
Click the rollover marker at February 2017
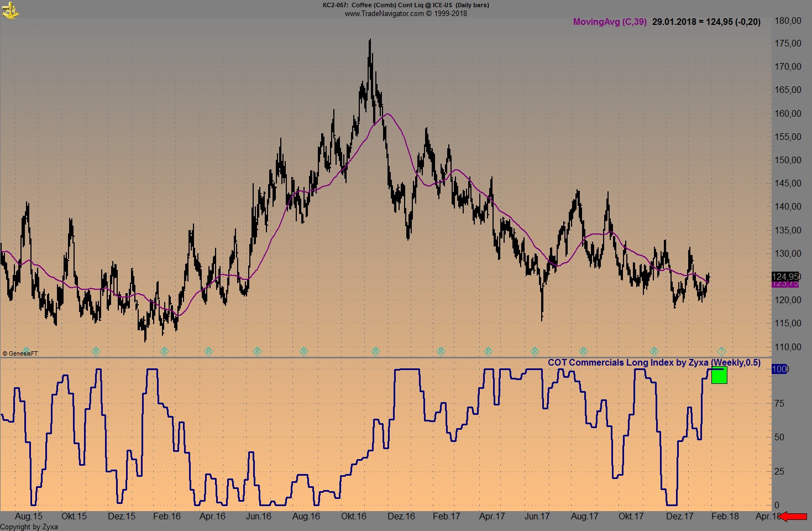[x=441, y=351]
